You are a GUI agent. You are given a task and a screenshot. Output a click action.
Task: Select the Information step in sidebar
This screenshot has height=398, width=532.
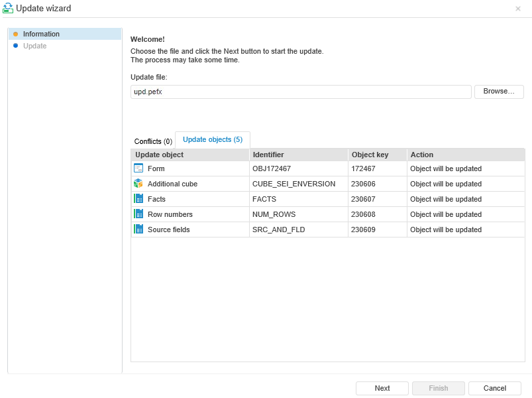pos(41,34)
